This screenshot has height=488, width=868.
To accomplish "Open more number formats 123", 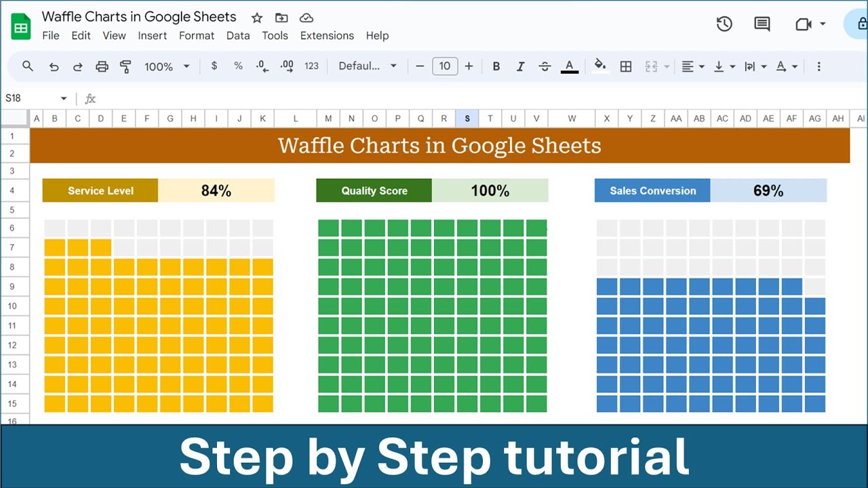I will 311,66.
